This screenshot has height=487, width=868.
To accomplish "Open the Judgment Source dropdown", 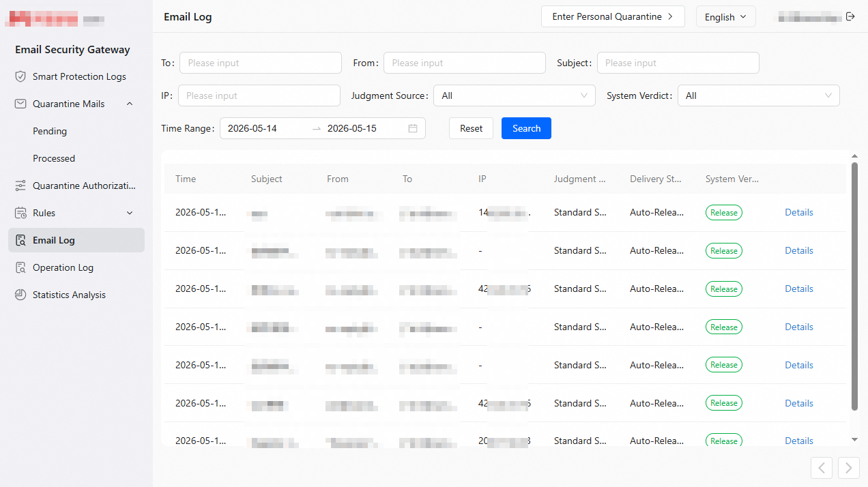I will pos(515,95).
